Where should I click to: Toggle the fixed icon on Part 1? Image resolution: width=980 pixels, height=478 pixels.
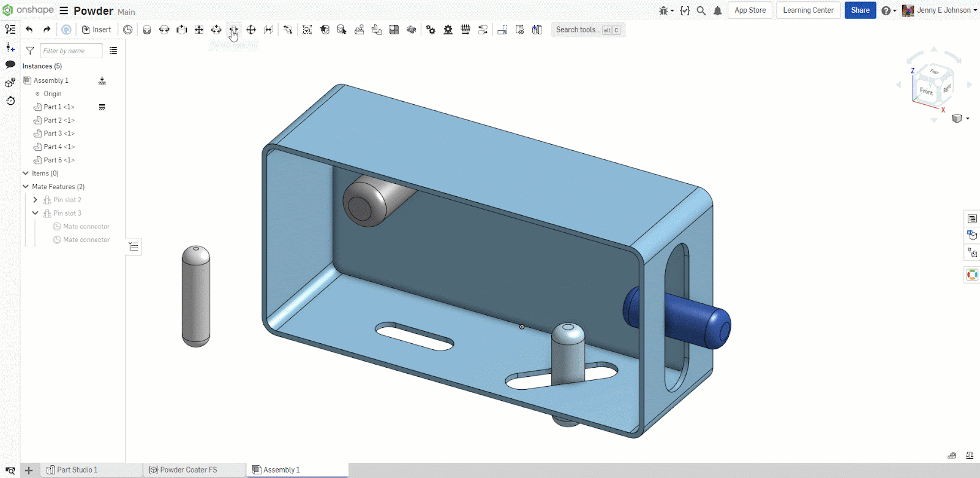[x=102, y=107]
